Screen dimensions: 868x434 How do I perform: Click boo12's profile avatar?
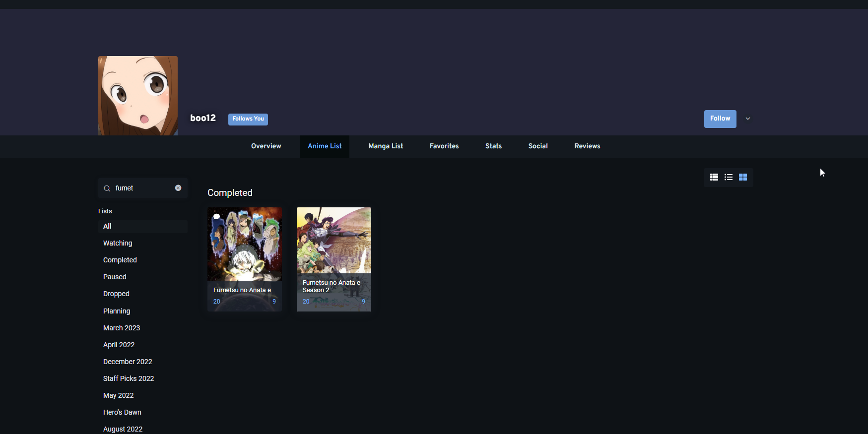tap(138, 96)
